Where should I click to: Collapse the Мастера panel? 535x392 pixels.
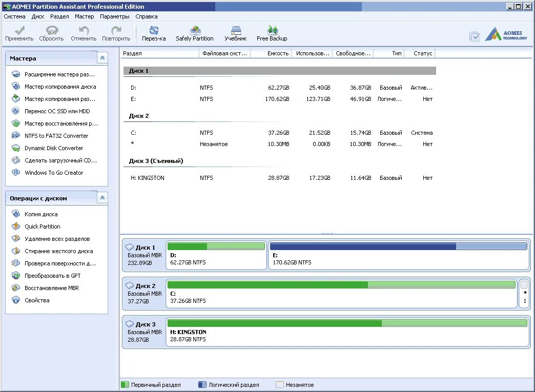click(102, 58)
